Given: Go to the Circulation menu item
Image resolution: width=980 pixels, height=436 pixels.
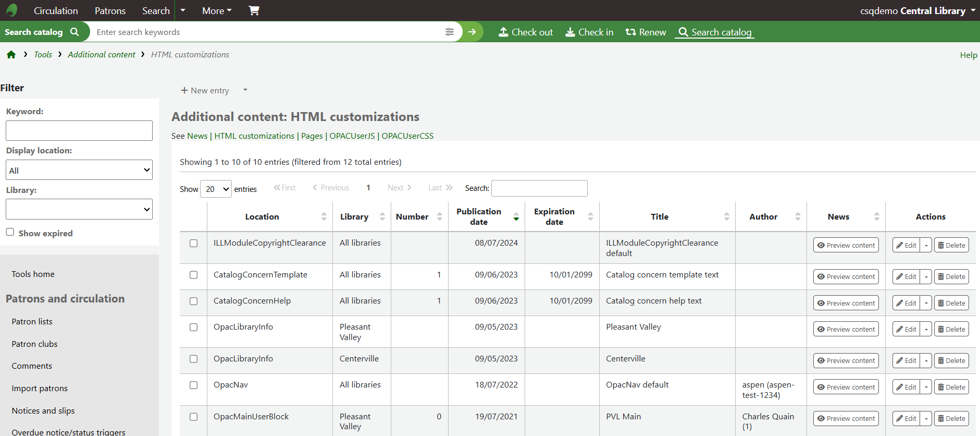Looking at the screenshot, I should pos(56,10).
